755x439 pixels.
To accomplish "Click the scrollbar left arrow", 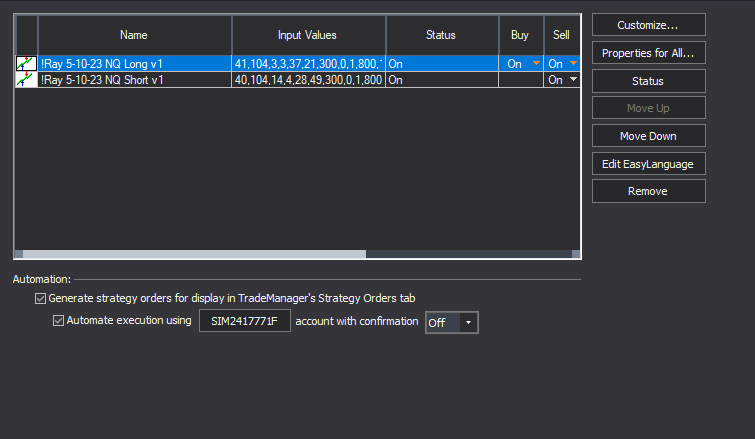I will click(x=19, y=254).
